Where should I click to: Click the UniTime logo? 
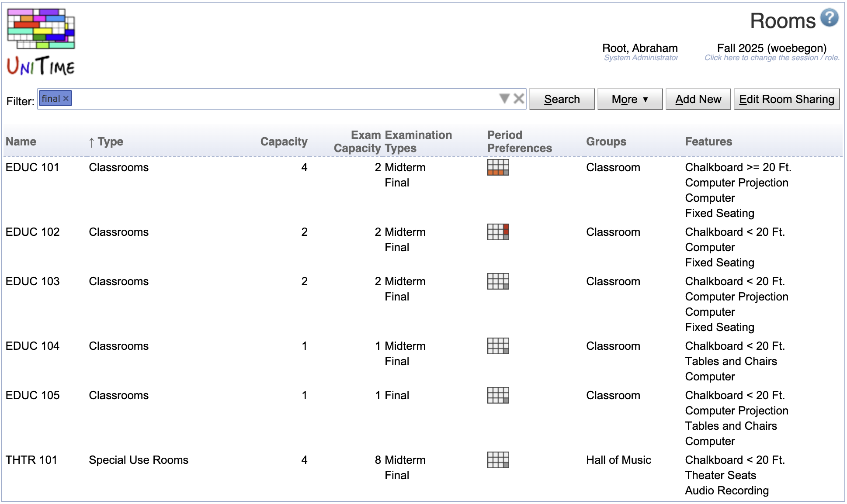click(x=41, y=42)
